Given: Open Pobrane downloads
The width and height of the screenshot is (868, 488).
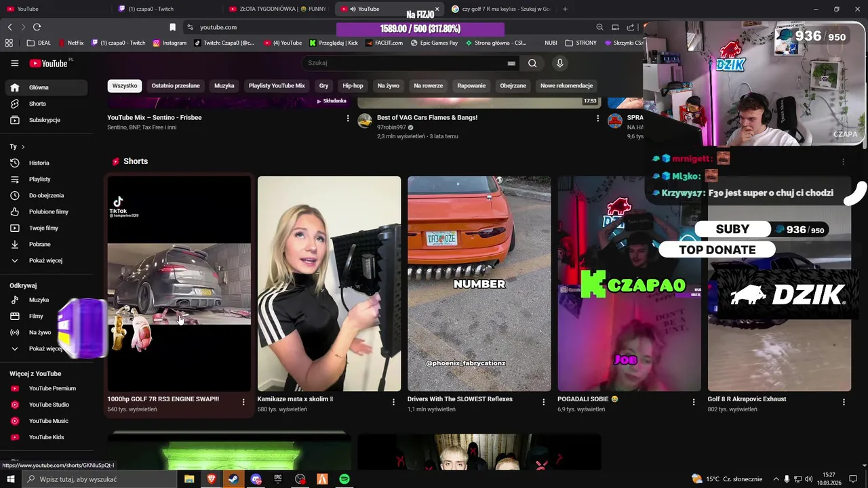Looking at the screenshot, I should tap(45, 244).
